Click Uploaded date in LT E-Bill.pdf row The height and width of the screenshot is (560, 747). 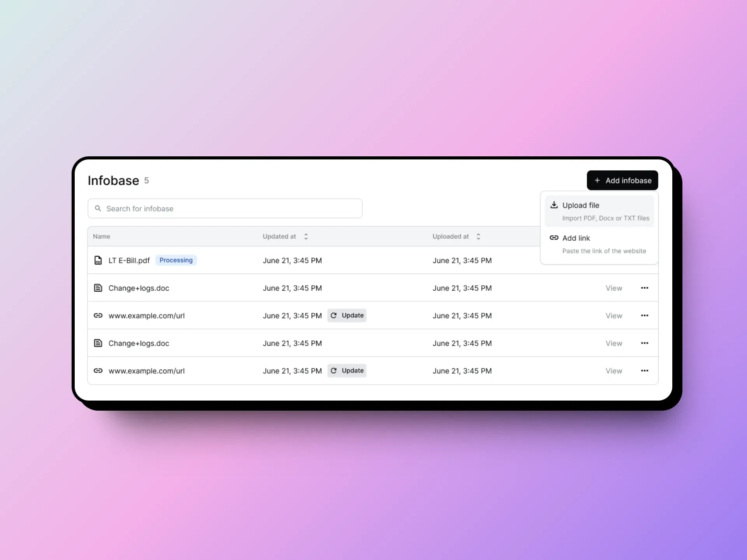click(462, 261)
